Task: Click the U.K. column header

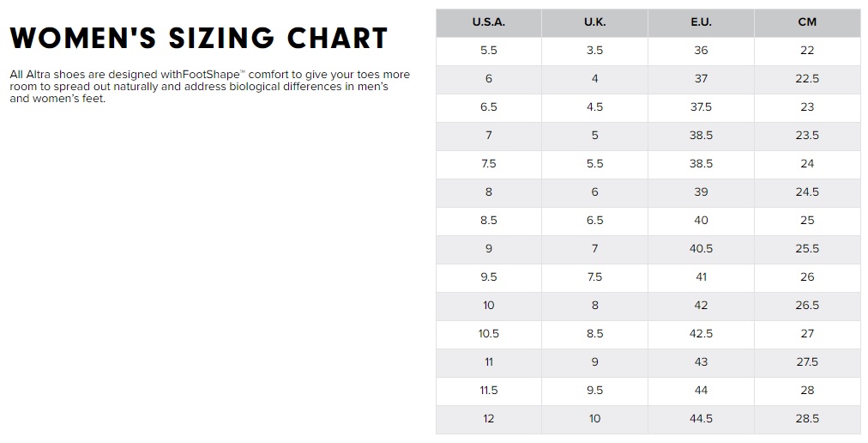Action: (594, 22)
